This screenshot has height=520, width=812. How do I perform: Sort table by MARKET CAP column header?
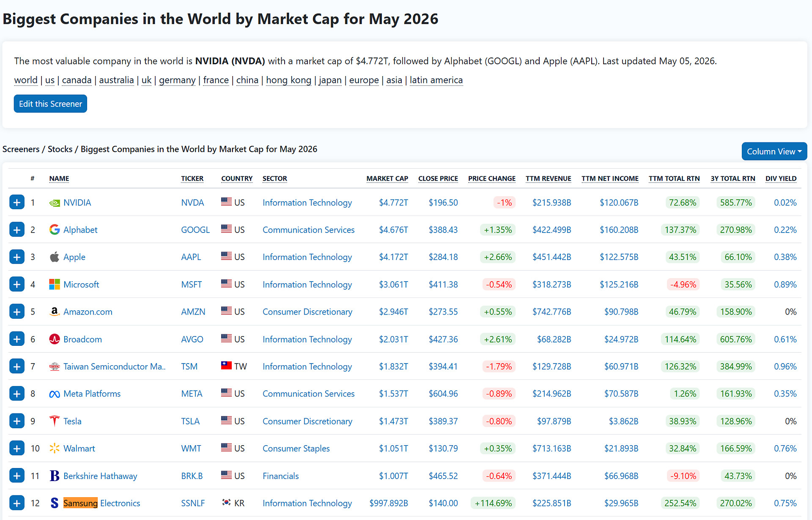[387, 179]
